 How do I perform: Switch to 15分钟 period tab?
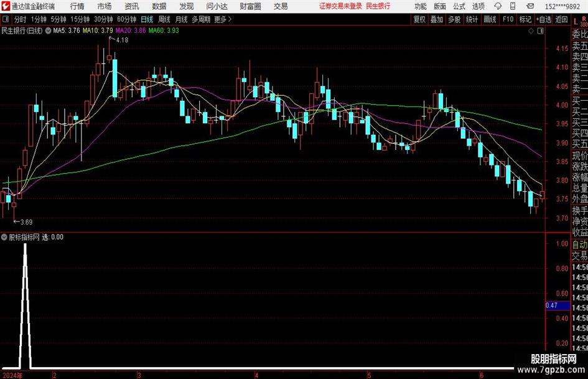tap(80, 19)
